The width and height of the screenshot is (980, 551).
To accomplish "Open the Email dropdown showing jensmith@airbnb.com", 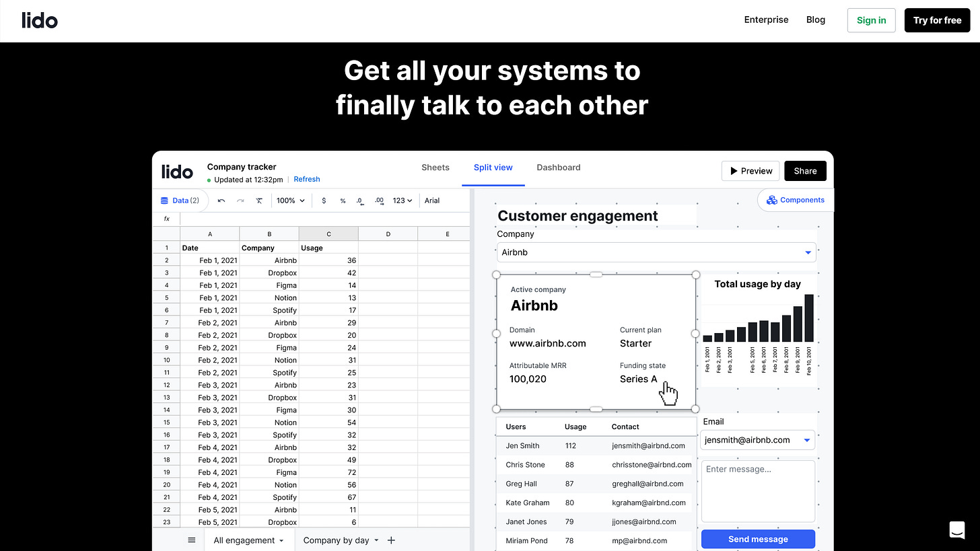I will pyautogui.click(x=757, y=440).
